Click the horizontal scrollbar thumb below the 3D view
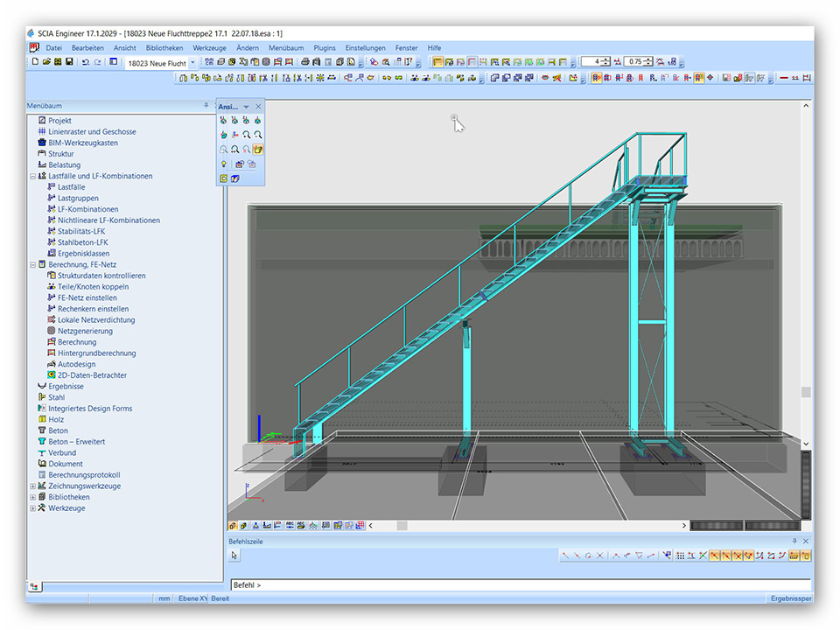This screenshot has height=630, width=840. [402, 526]
